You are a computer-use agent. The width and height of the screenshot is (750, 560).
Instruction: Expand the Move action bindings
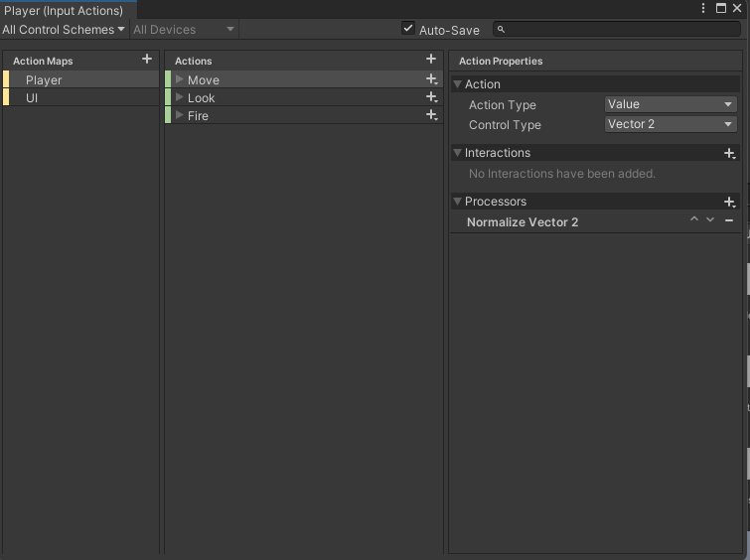(180, 79)
